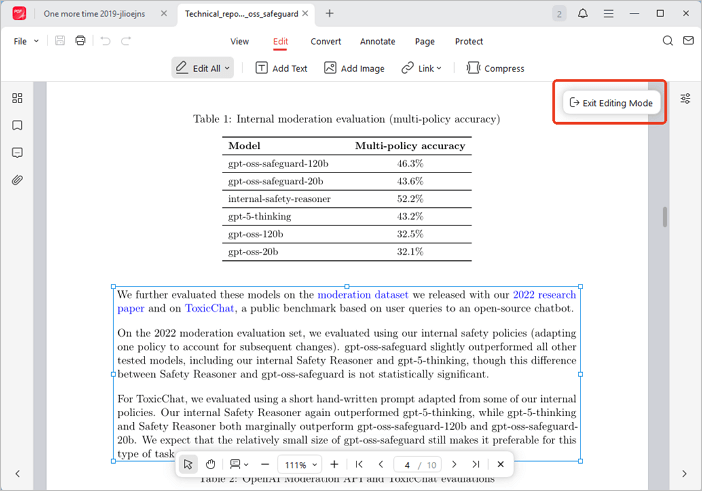The image size is (702, 491).
Task: Expand right panel with the arrow
Action: pyautogui.click(x=684, y=474)
